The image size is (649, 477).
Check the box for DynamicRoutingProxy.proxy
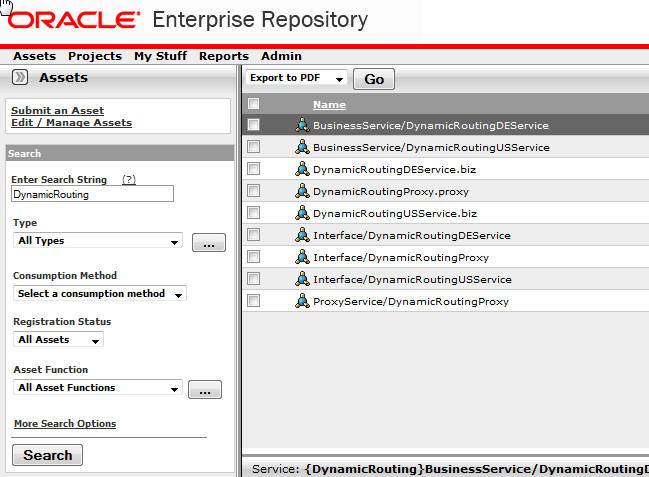[253, 190]
